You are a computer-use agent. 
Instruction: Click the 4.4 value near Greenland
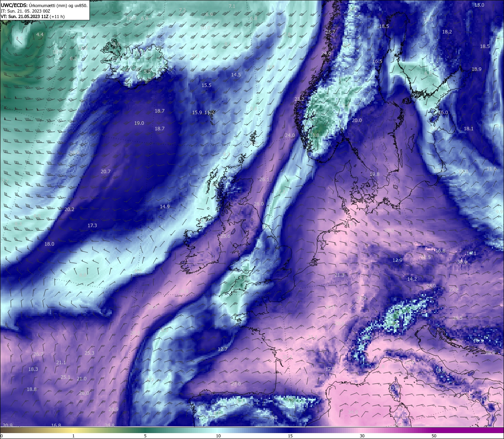tap(40, 35)
